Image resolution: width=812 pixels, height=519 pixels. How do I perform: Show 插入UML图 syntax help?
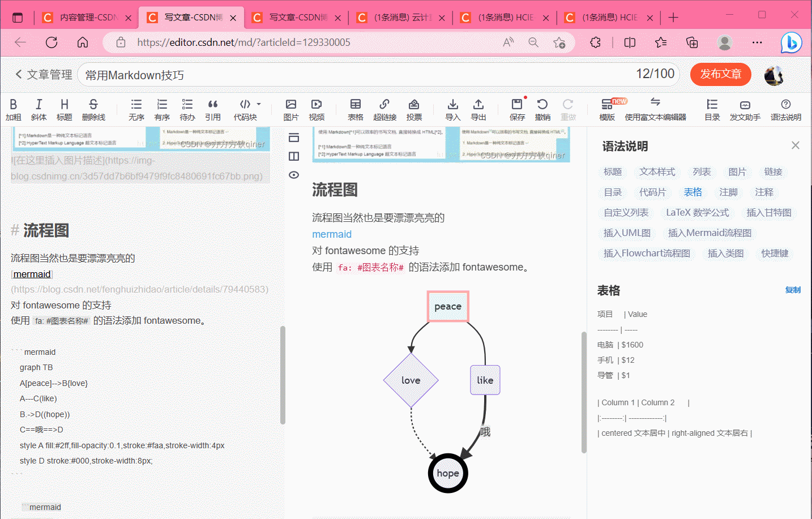point(627,233)
